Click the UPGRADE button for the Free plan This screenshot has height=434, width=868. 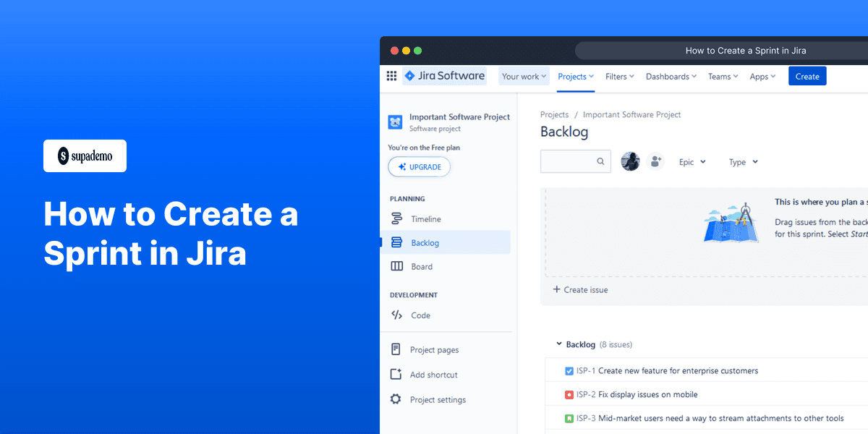(419, 166)
